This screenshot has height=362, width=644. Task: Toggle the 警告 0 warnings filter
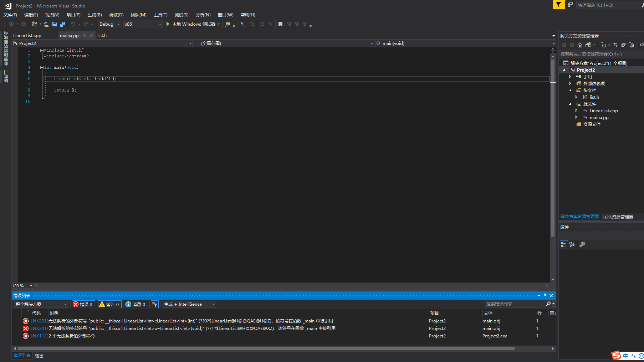[109, 304]
